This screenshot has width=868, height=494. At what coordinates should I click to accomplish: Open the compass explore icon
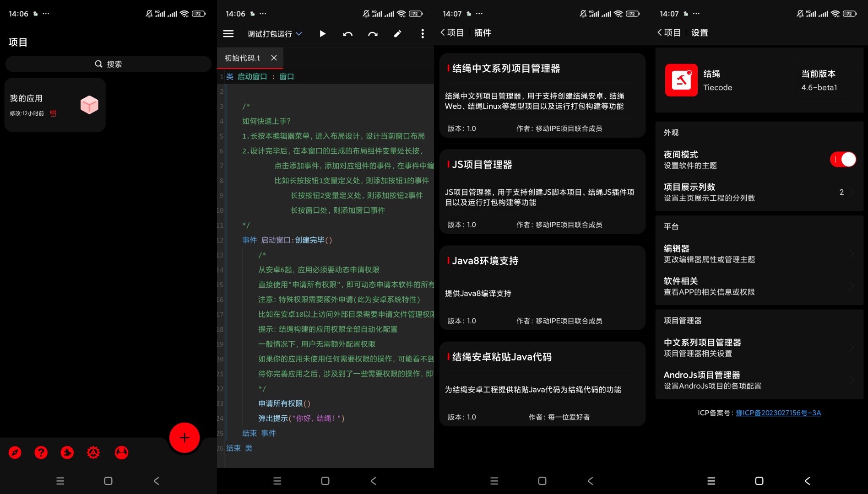tap(15, 452)
